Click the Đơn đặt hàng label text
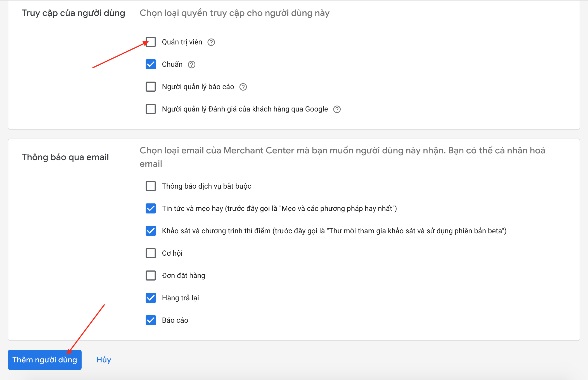 pyautogui.click(x=183, y=276)
